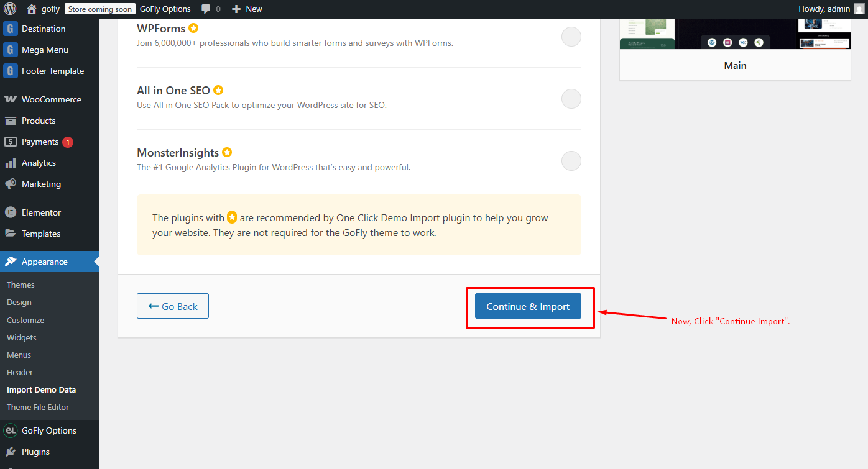Click the GoFly Options sidebar icon
This screenshot has width=868, height=469.
11,430
